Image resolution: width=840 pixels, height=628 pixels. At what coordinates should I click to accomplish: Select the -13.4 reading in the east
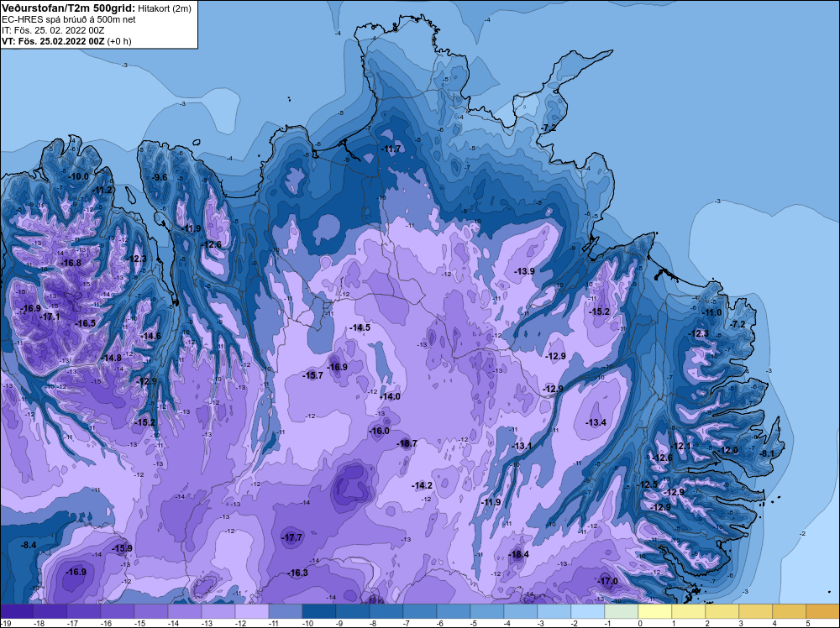596,422
